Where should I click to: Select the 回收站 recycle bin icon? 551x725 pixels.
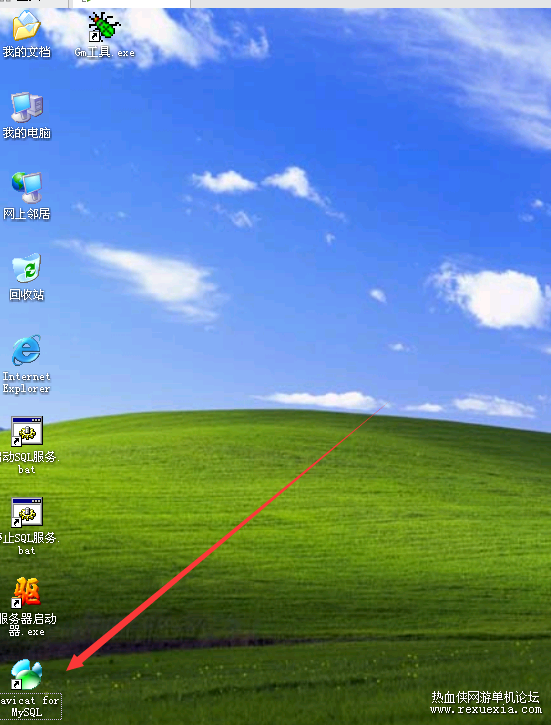[27, 268]
